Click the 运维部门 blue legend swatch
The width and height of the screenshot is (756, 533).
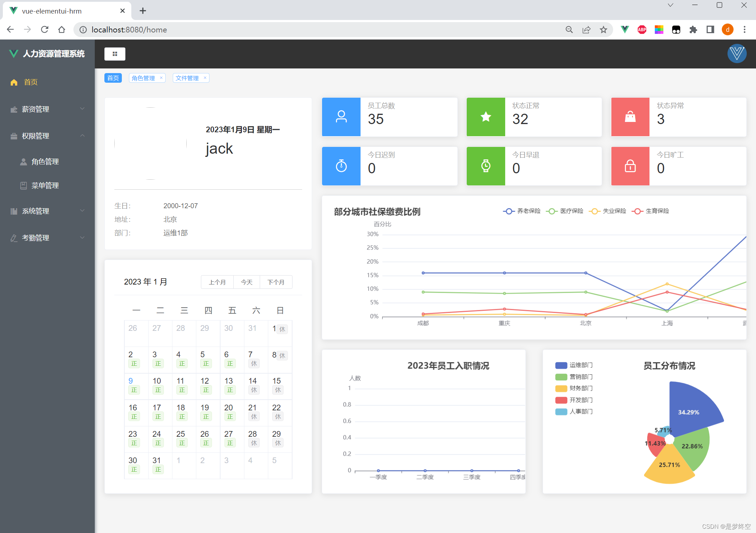561,365
